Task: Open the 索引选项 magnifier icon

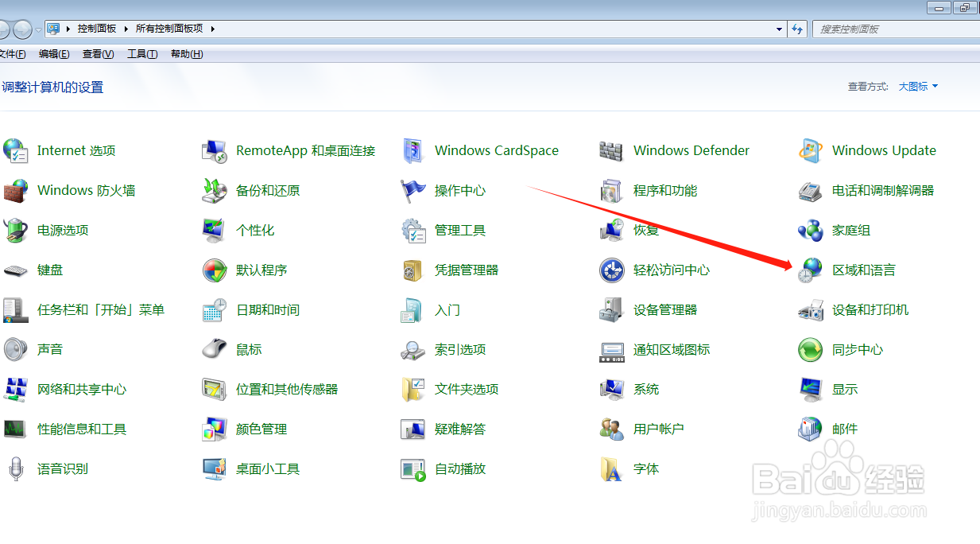Action: [x=413, y=349]
